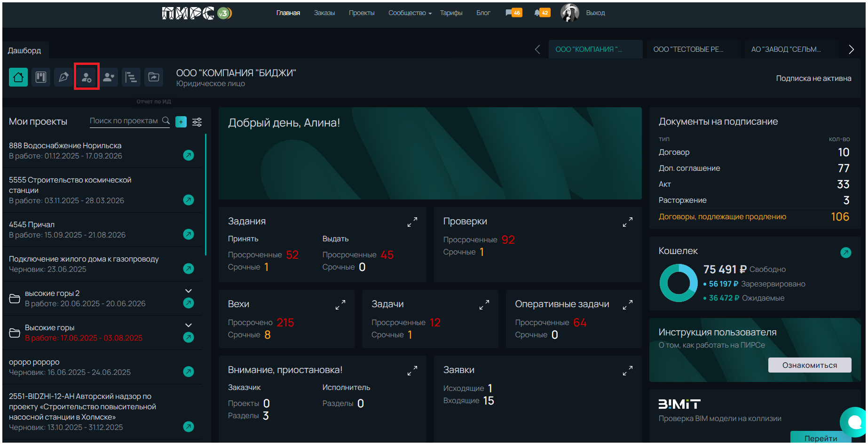Add a new project with plus button

point(181,122)
